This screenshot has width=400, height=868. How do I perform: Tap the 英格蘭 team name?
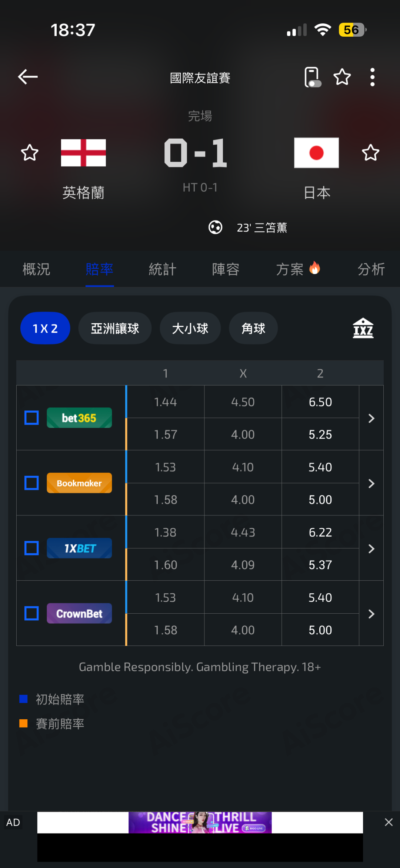pos(83,193)
